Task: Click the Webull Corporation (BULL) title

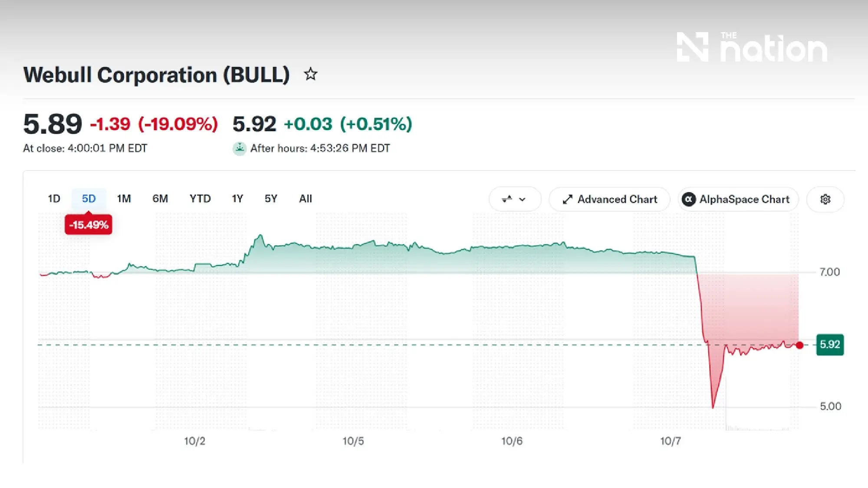Action: click(156, 75)
